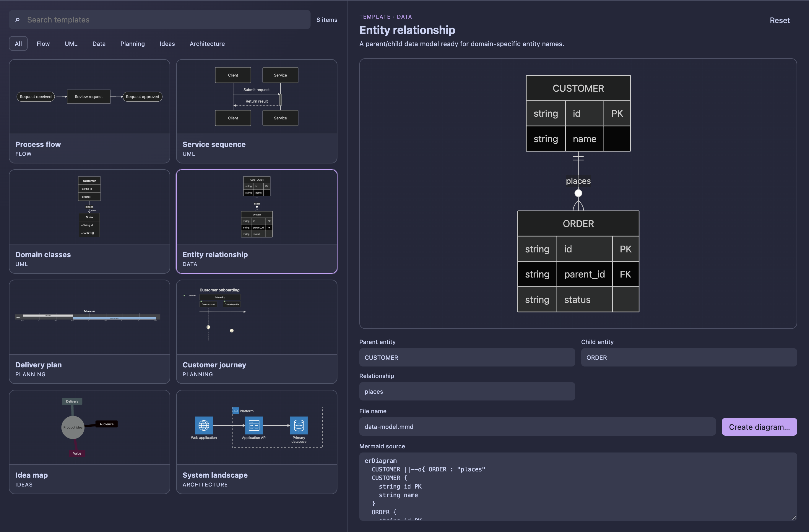Click the ORDER entity header in preview

click(x=578, y=223)
